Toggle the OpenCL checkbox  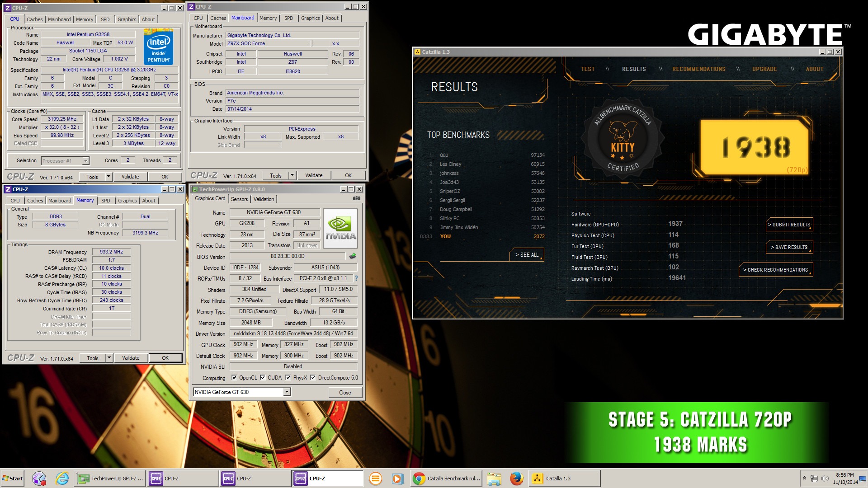[x=234, y=378]
